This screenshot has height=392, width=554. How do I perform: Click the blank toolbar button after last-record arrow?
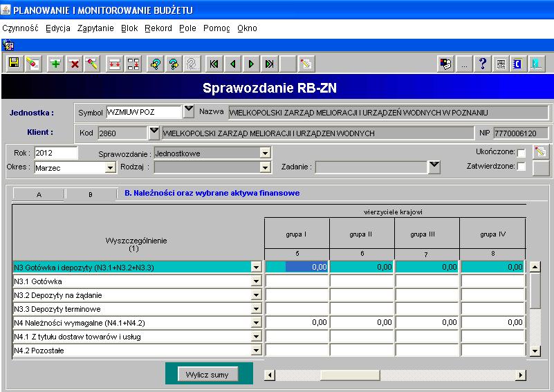pyautogui.click(x=288, y=64)
